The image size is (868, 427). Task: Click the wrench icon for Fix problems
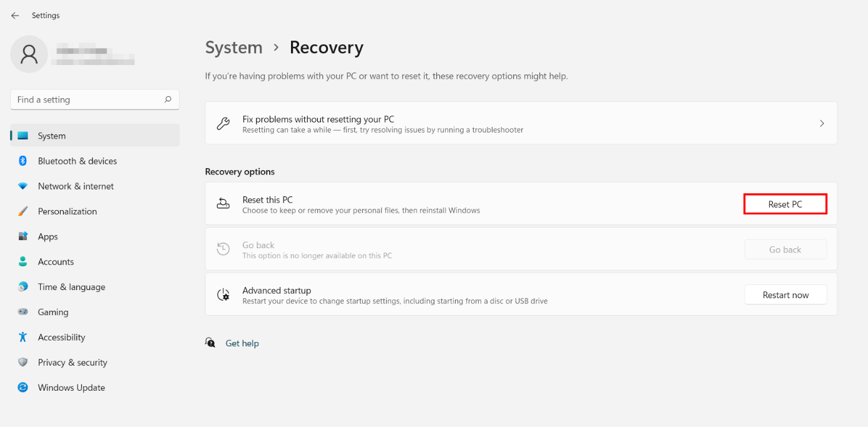[223, 124]
